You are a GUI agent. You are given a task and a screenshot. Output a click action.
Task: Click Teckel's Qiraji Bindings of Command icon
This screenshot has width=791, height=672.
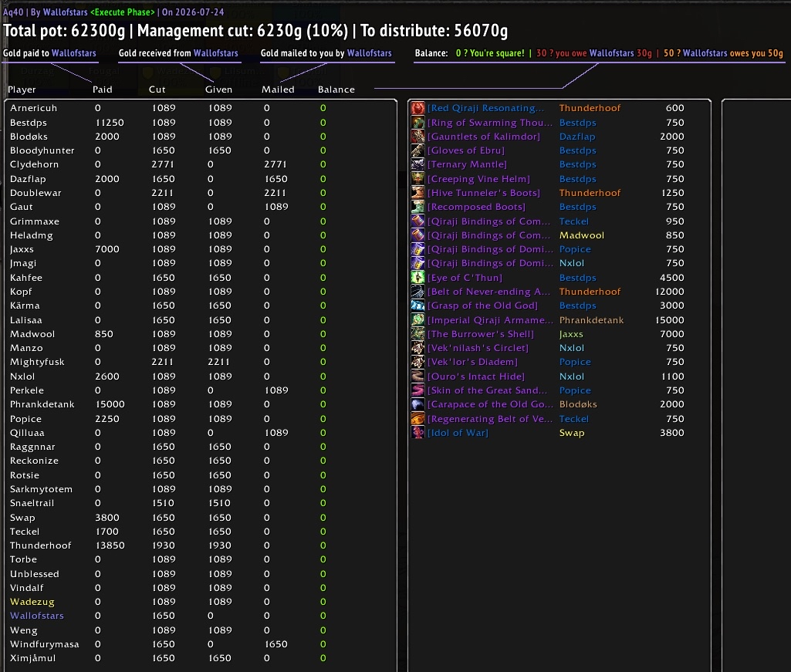417,221
